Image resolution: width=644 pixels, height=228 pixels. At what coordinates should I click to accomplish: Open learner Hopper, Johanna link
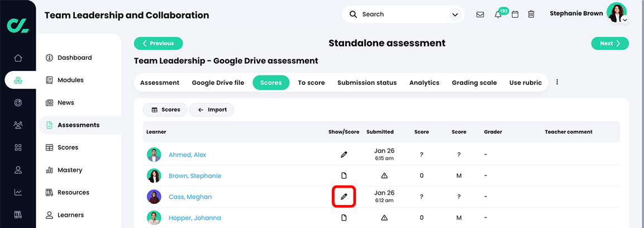[x=195, y=218]
